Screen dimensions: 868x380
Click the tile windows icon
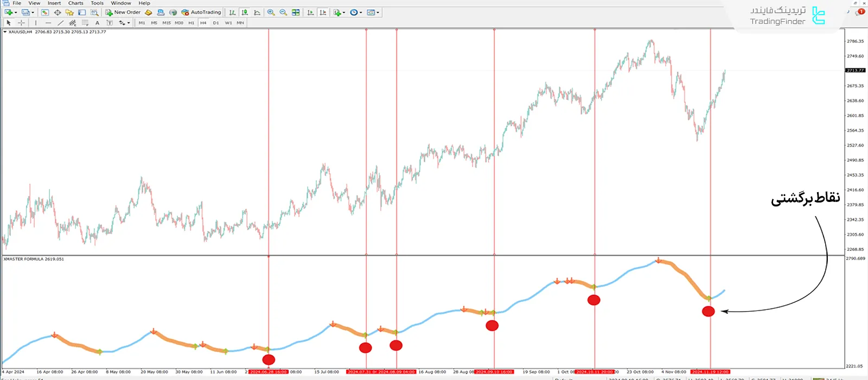click(x=296, y=12)
